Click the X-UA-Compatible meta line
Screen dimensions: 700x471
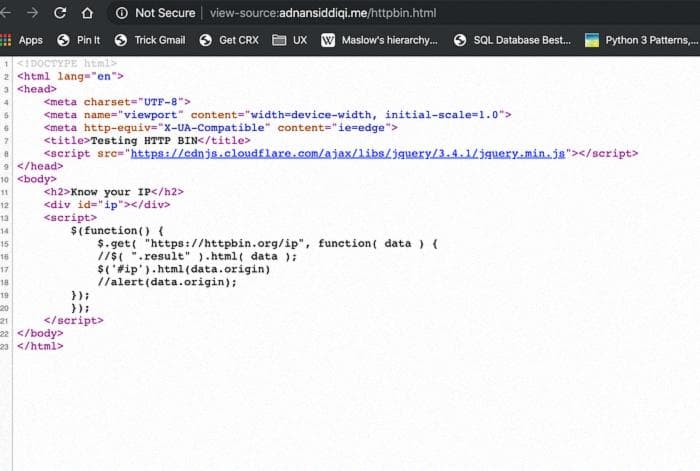tap(221, 128)
